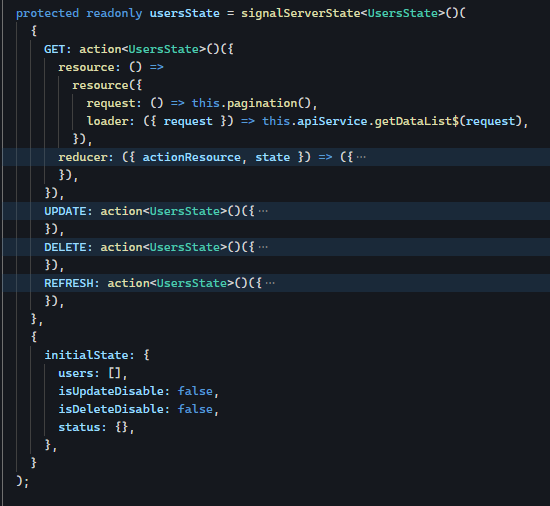Click the GET property key
Viewport: 550px width, 506px height.
click(x=54, y=49)
